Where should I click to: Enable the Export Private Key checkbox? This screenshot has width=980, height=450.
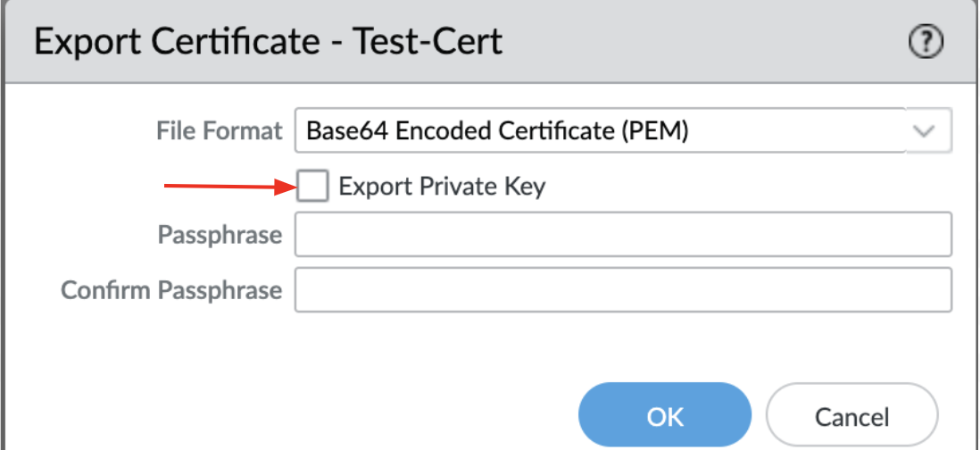point(312,187)
